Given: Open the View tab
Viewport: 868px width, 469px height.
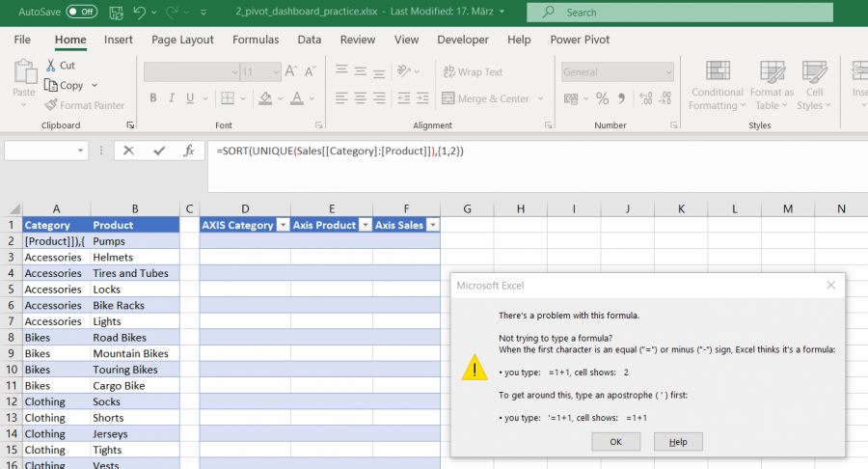Looking at the screenshot, I should (406, 40).
